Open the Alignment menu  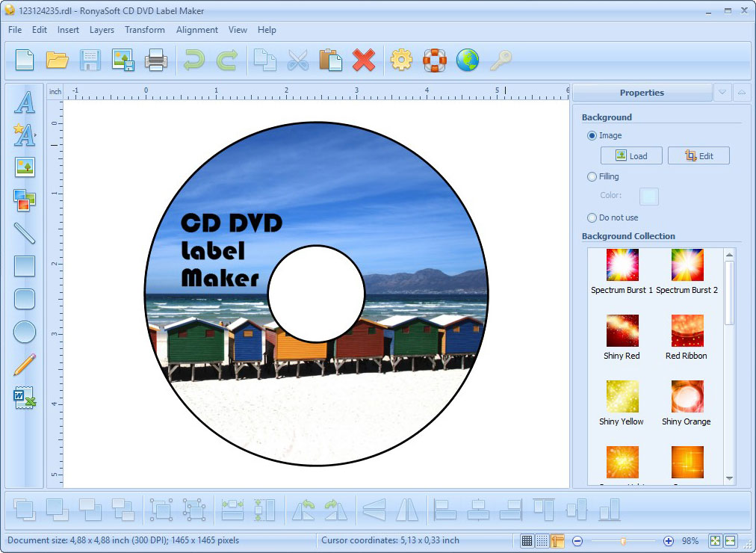[196, 30]
